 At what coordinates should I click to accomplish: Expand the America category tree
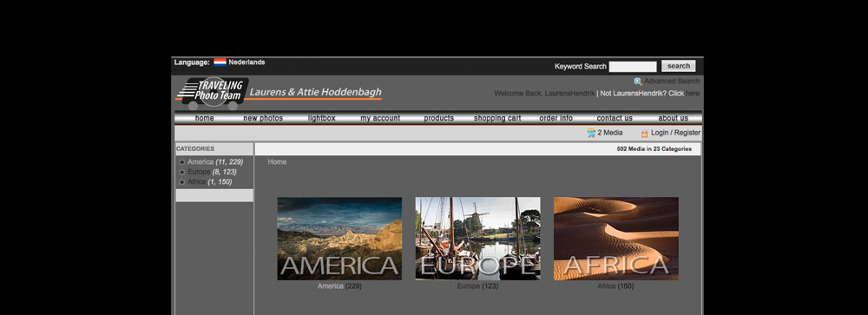click(x=181, y=162)
